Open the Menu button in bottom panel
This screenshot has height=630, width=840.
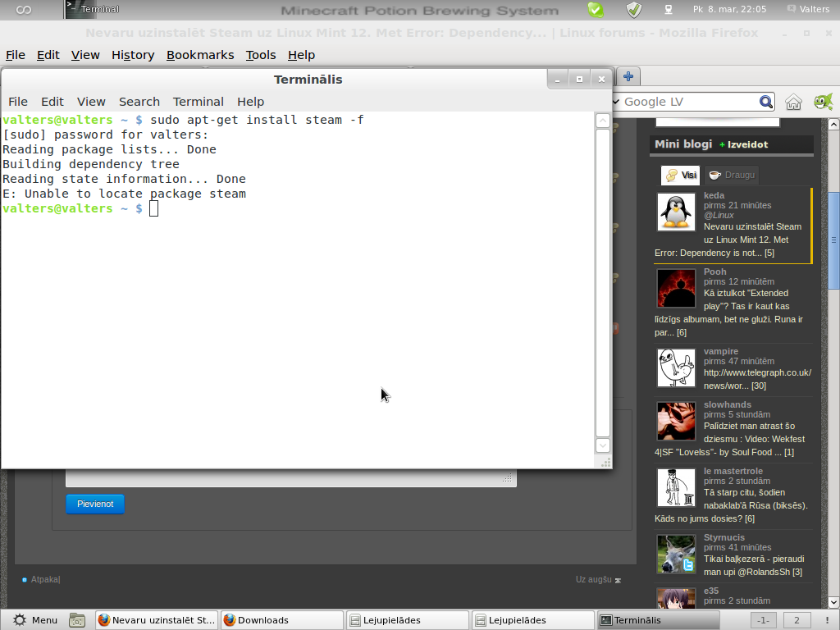pos(34,620)
